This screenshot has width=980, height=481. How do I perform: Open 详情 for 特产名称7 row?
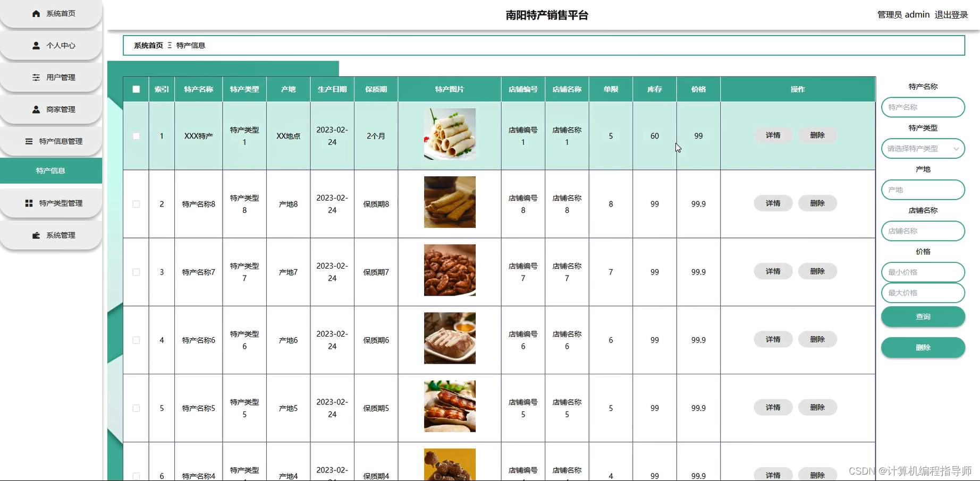[x=773, y=271]
